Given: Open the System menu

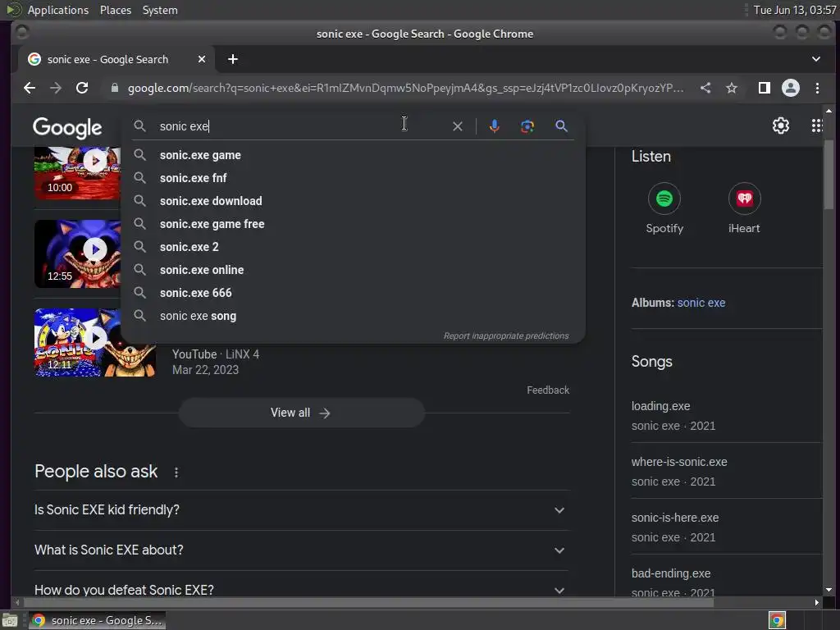Looking at the screenshot, I should point(160,10).
